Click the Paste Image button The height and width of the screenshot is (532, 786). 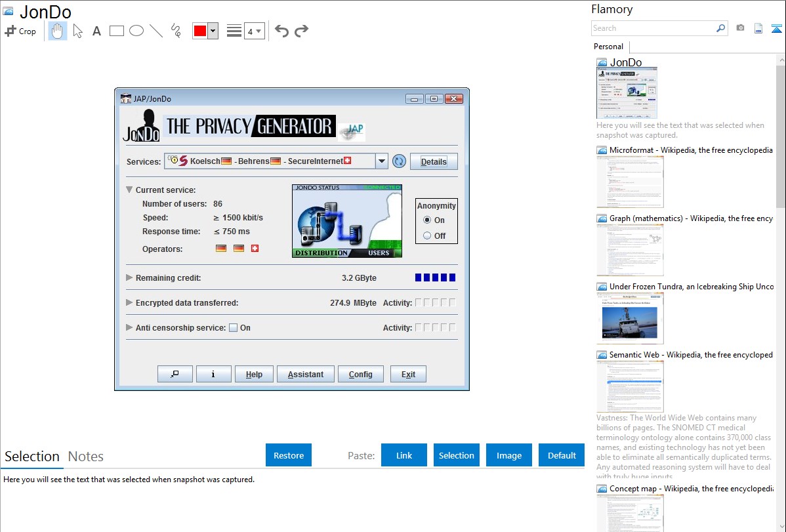(x=508, y=455)
